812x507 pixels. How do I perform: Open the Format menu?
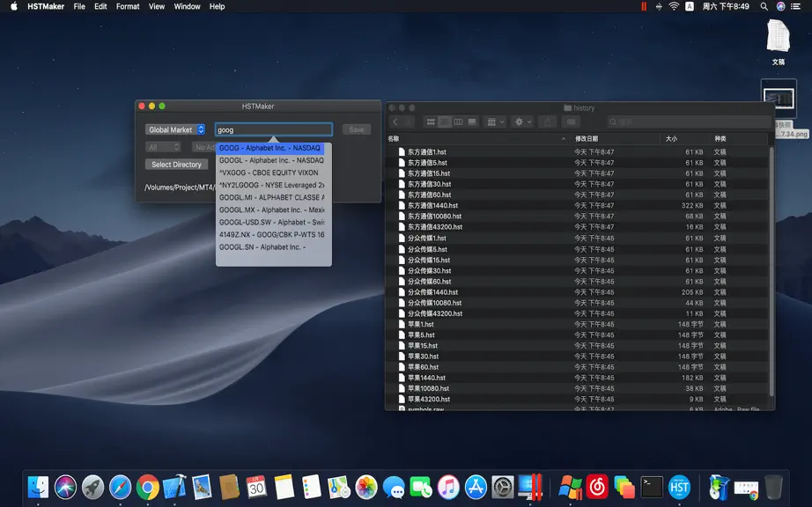(128, 6)
